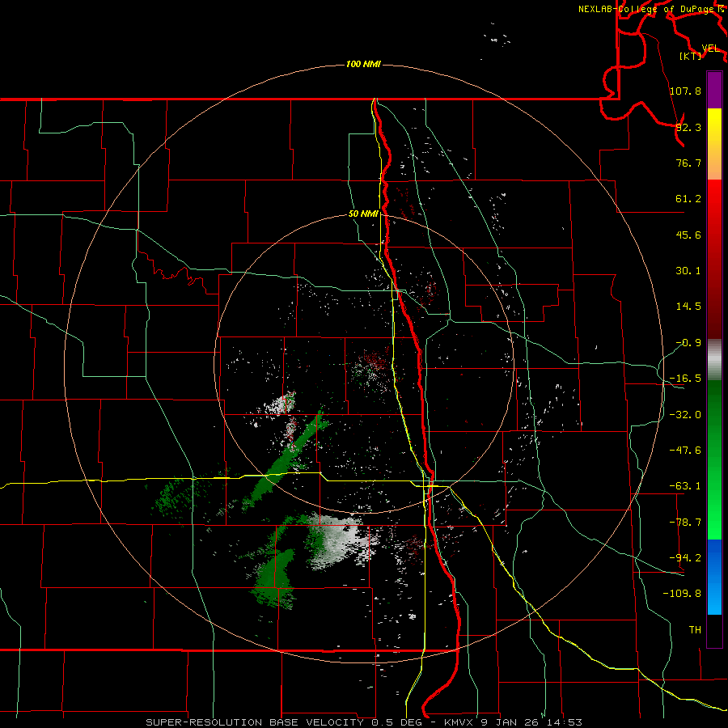Select the 92.3 velocity scale value
The width and height of the screenshot is (728, 728).
(688, 127)
